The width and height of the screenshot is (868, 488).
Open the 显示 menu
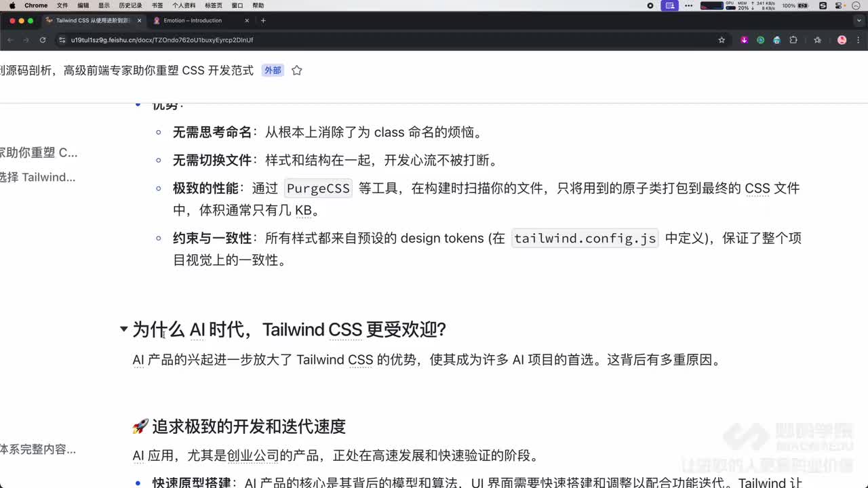[104, 5]
